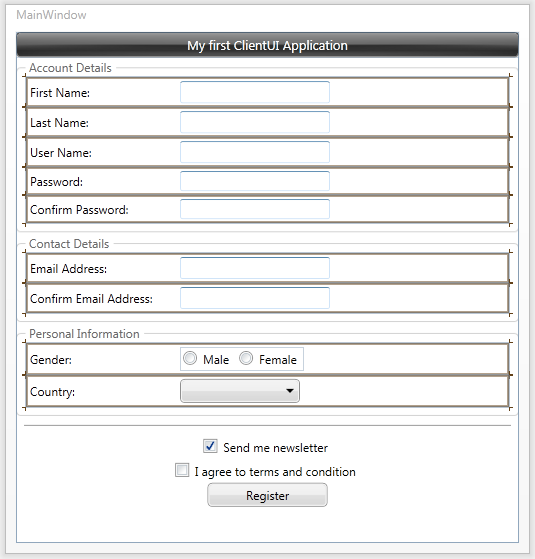Click the First Name input field

coord(255,92)
